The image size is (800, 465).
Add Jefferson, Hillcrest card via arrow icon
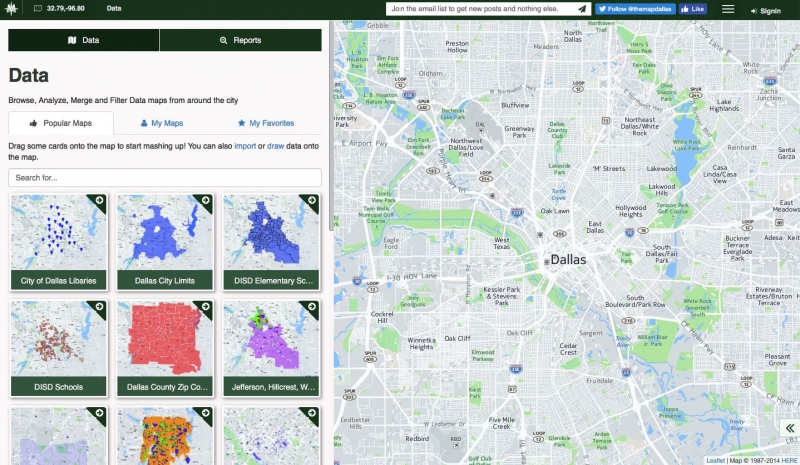(312, 306)
